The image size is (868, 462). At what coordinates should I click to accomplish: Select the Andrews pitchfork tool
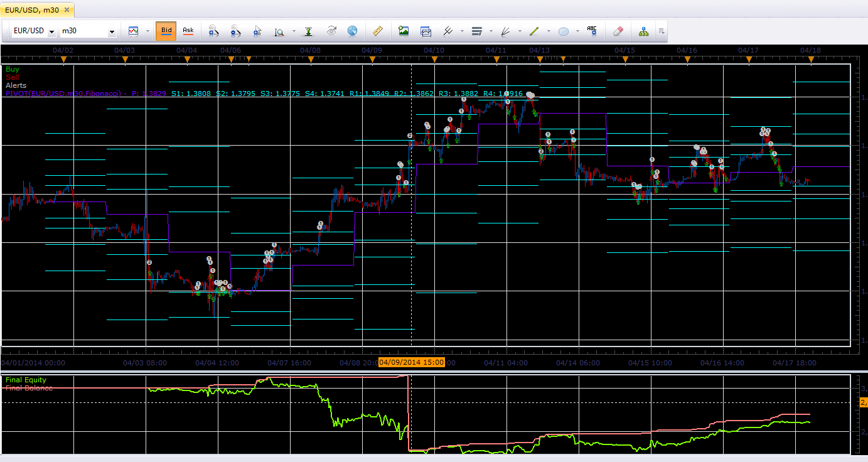(448, 31)
